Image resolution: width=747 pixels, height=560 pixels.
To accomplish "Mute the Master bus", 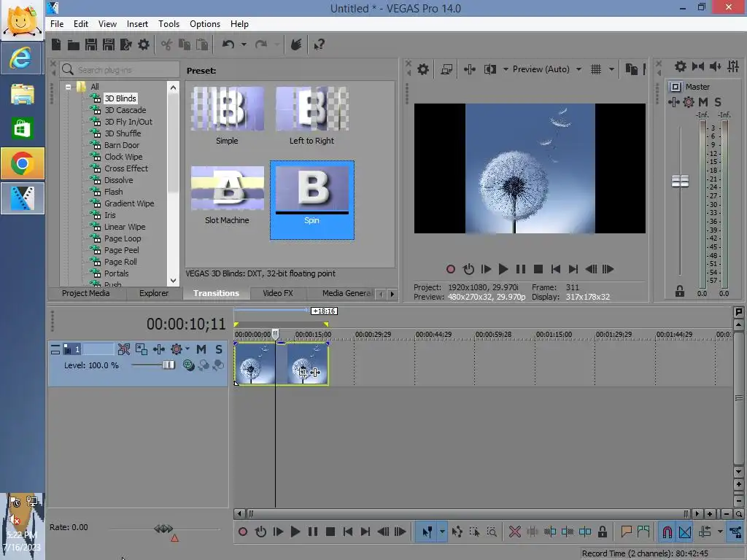I will pos(703,102).
